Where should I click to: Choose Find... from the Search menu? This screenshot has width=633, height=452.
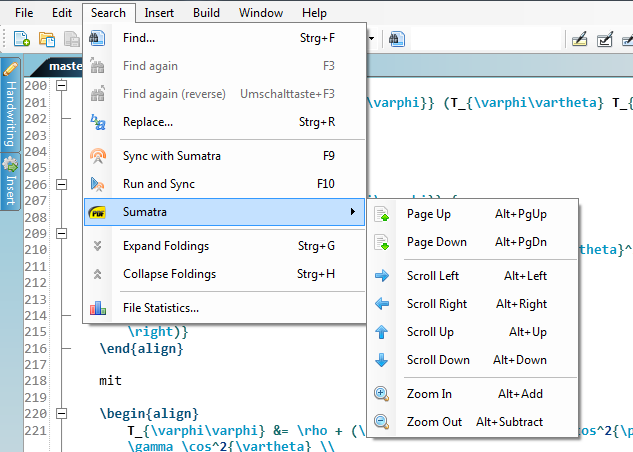(x=224, y=38)
